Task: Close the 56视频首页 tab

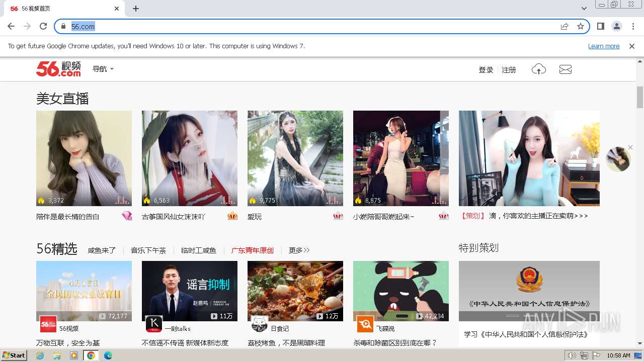Action: click(117, 9)
